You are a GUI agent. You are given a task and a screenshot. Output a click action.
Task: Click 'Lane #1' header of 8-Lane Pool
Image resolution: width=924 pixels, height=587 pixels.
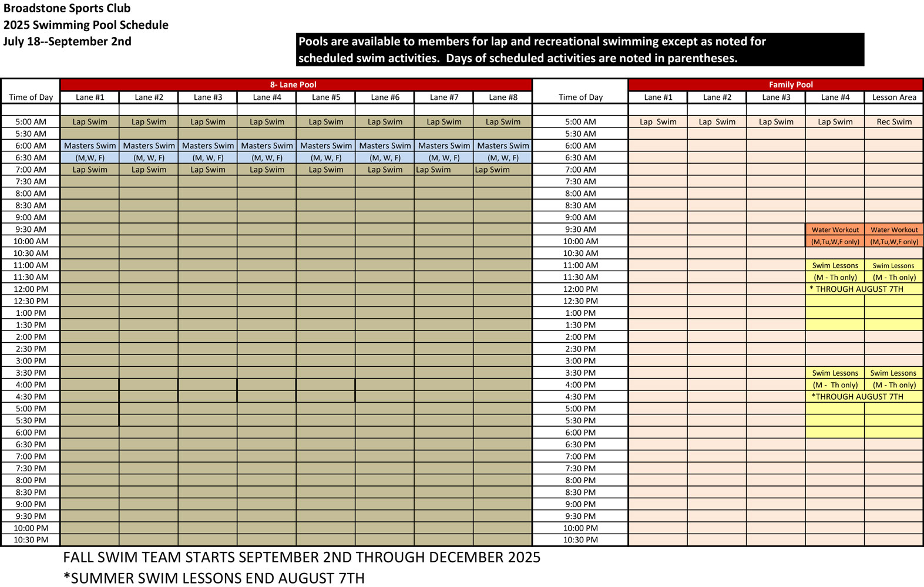pos(90,97)
